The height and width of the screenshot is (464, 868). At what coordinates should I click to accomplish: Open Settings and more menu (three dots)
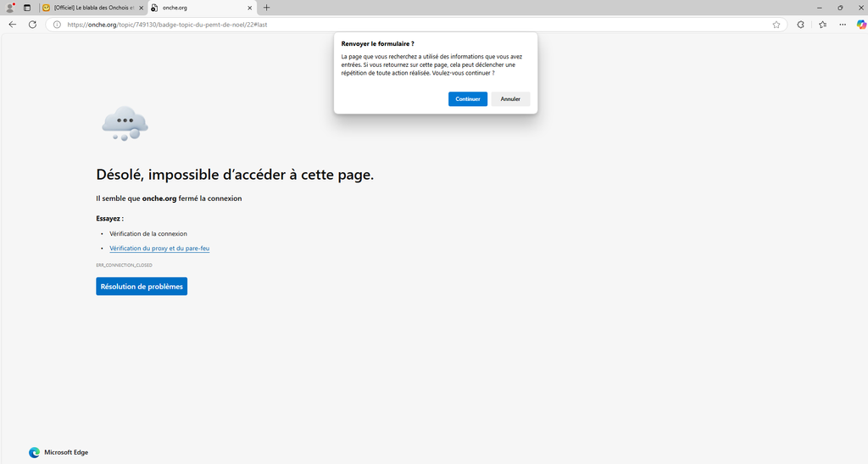(843, 25)
